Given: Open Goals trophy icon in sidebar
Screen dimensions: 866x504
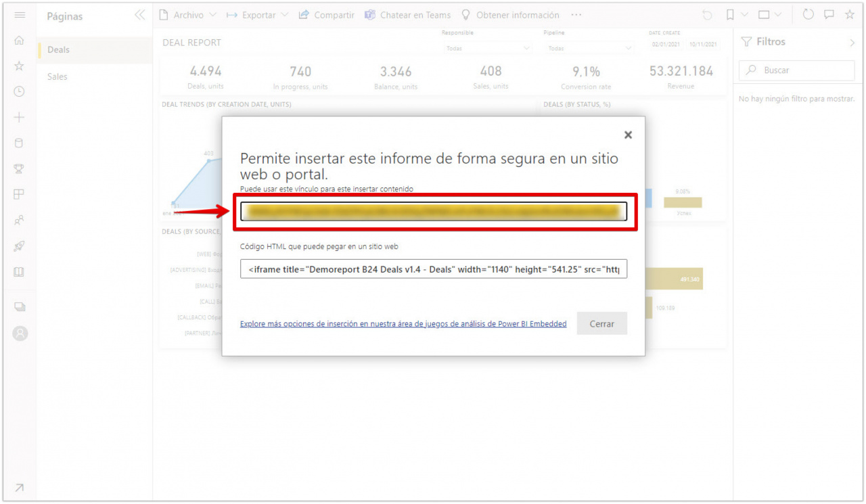Looking at the screenshot, I should (x=20, y=169).
